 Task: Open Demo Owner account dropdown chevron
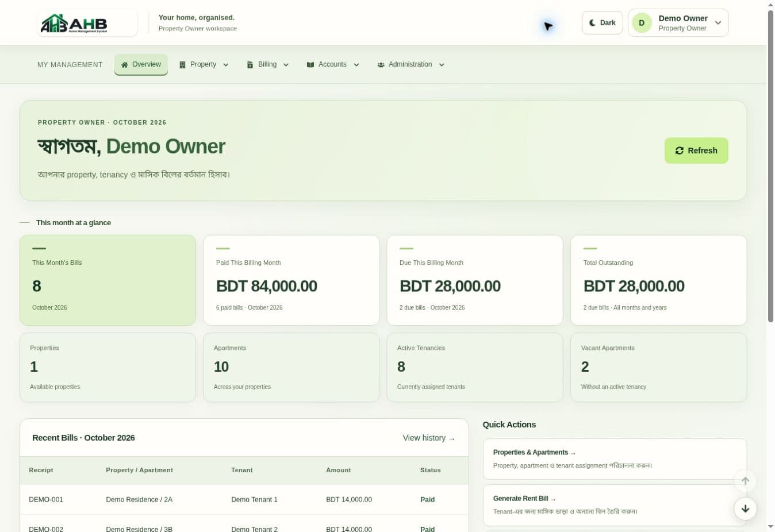pos(718,23)
